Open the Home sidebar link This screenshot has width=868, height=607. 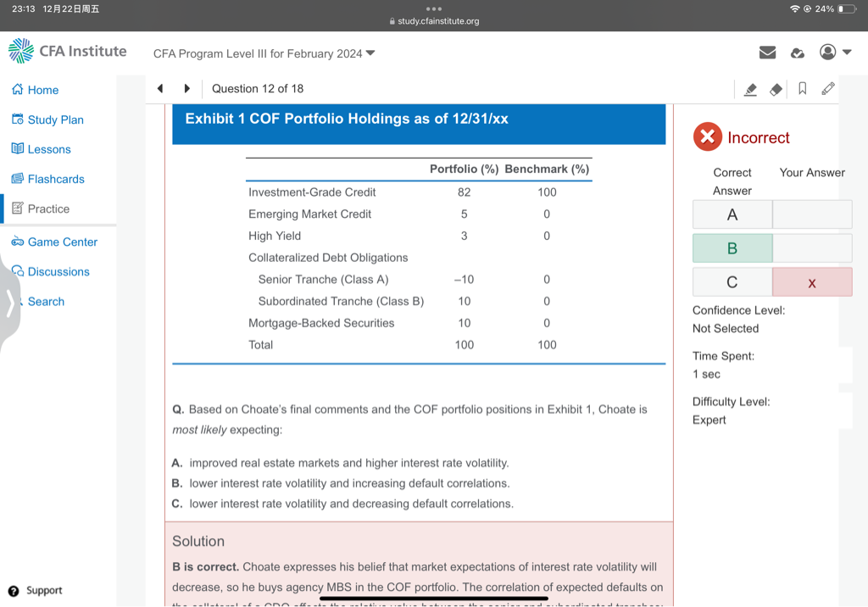point(35,90)
